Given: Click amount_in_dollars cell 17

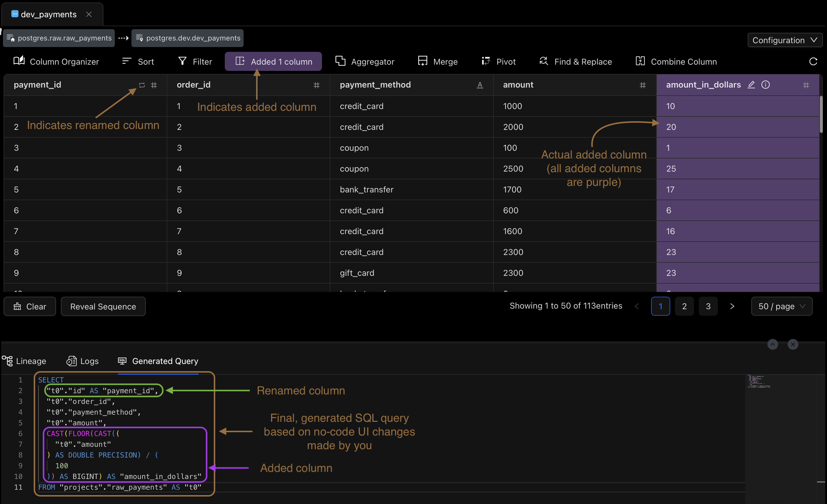Looking at the screenshot, I should coord(738,189).
